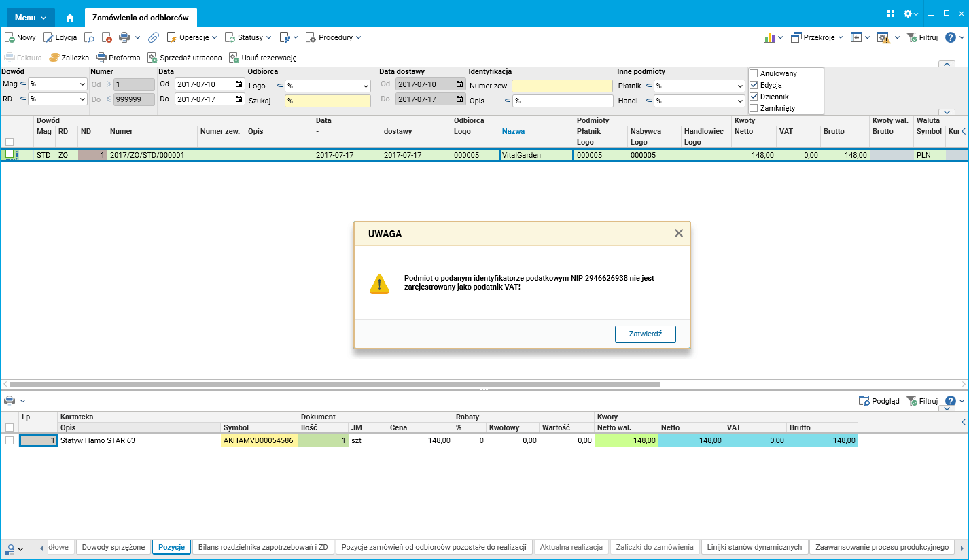Click the printer icon in the top toolbar

[x=124, y=37]
